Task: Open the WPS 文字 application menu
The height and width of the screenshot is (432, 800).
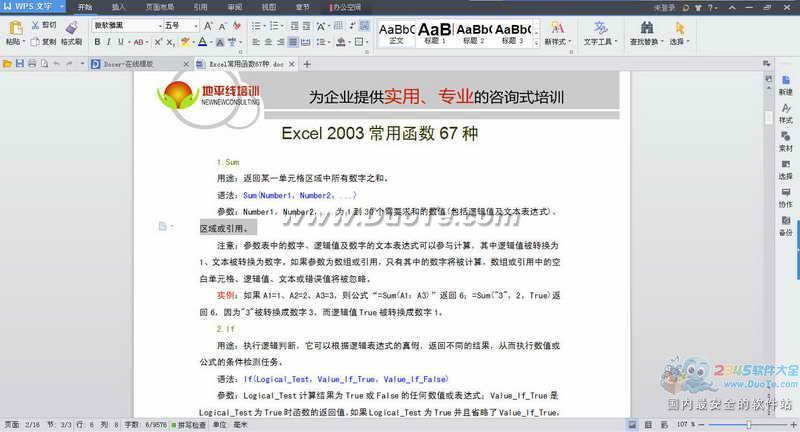Action: (33, 6)
